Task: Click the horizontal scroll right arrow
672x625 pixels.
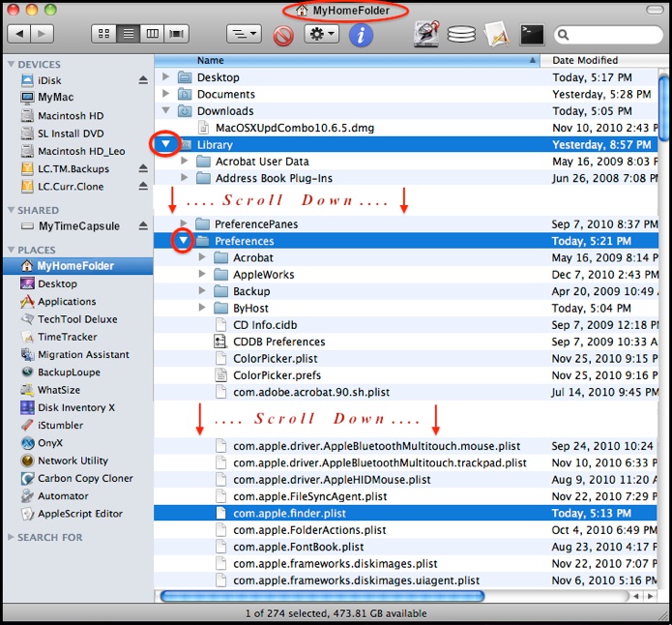Action: click(651, 596)
